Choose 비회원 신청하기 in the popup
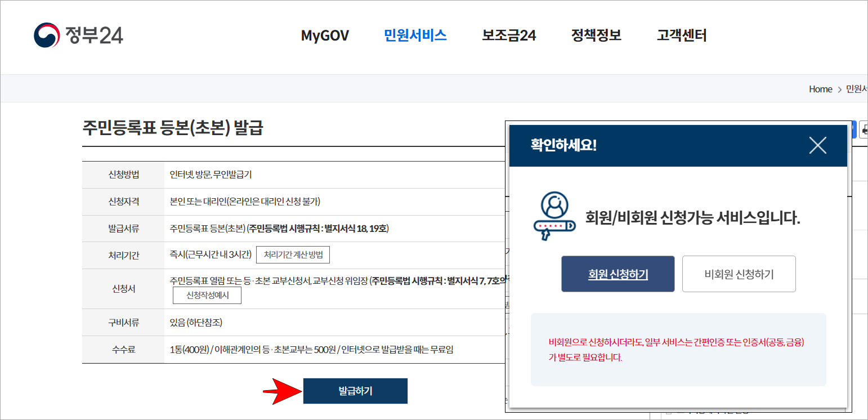Image resolution: width=868 pixels, height=420 pixels. (739, 274)
